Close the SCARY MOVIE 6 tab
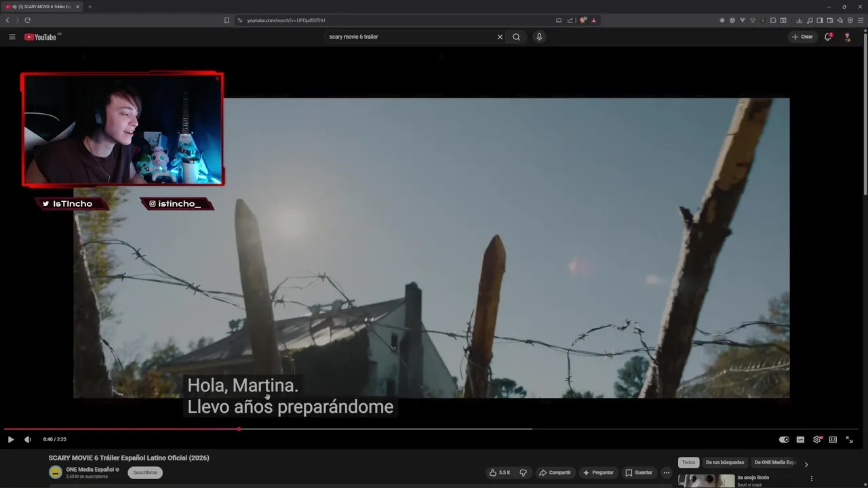Viewport: 868px width, 488px height. (77, 7)
